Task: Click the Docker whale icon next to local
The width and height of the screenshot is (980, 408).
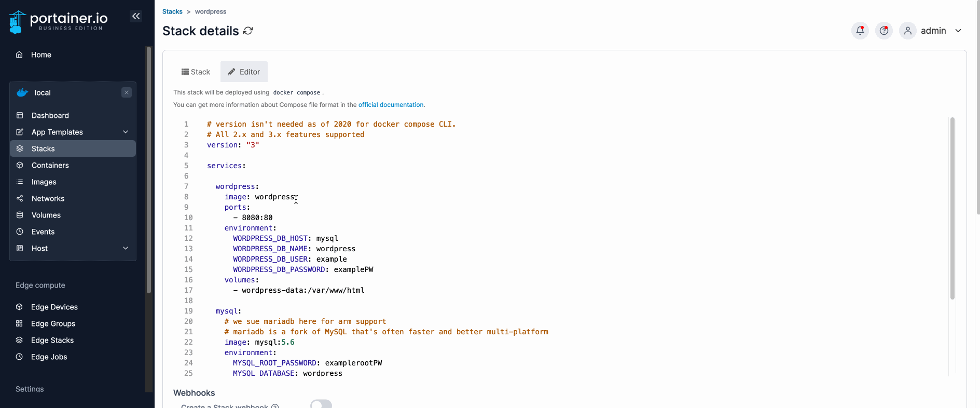Action: [22, 92]
